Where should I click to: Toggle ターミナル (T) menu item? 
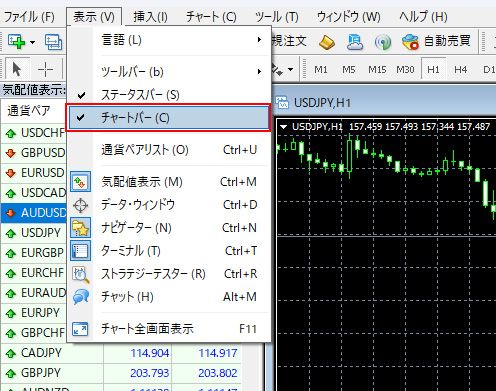pyautogui.click(x=168, y=251)
